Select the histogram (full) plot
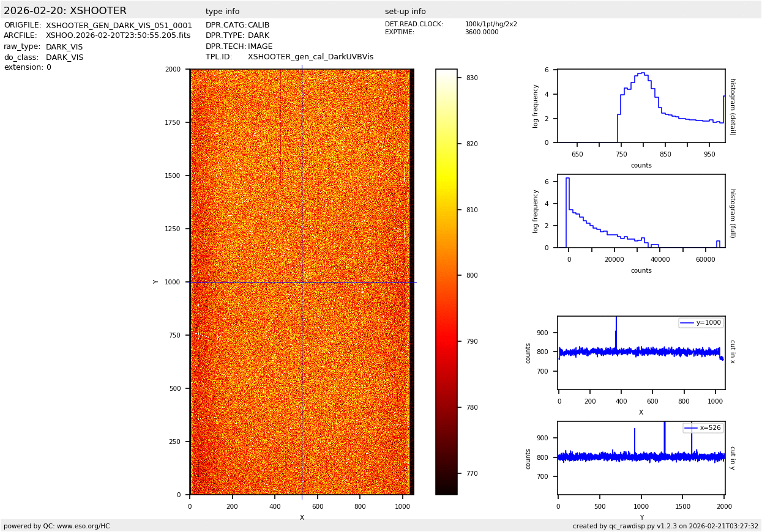The image size is (762, 532). (641, 211)
